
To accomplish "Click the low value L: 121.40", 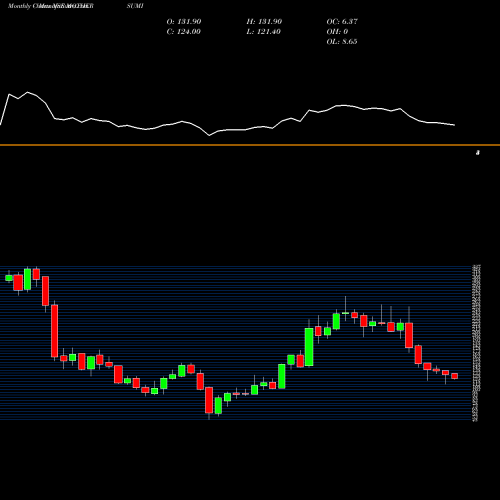I will (x=264, y=32).
